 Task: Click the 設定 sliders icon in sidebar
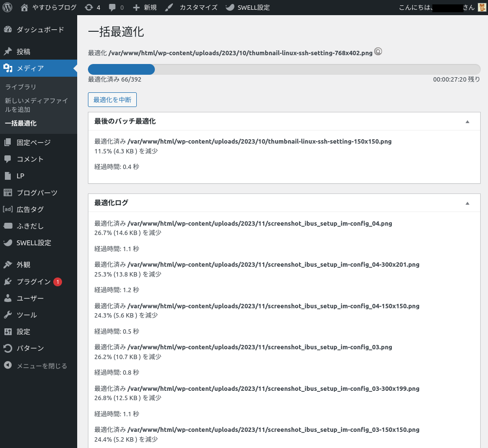click(8, 332)
